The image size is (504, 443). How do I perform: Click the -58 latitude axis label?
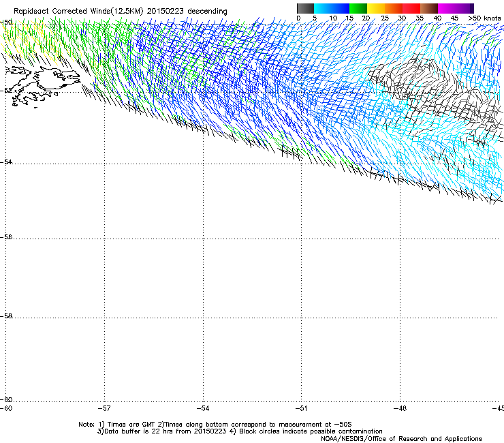tap(6, 316)
